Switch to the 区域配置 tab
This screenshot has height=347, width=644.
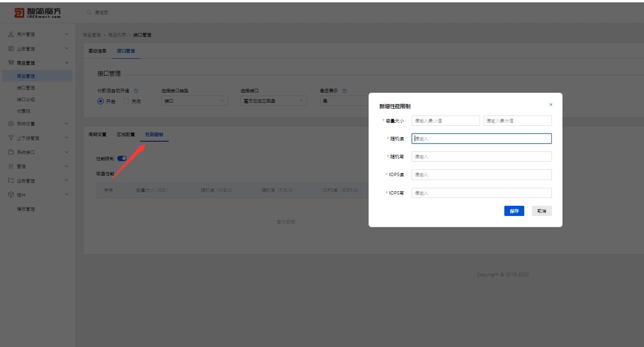coord(126,134)
